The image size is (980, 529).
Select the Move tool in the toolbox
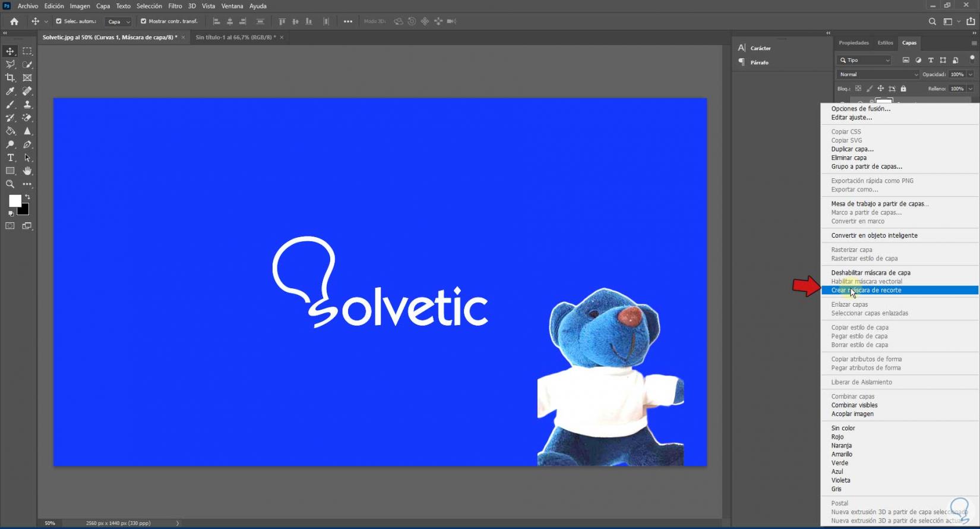point(10,51)
